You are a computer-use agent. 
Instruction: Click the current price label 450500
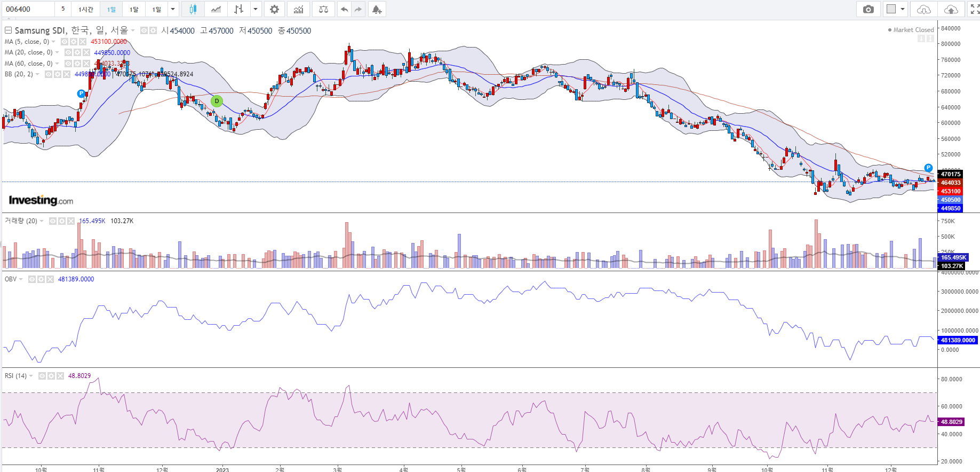click(x=950, y=200)
